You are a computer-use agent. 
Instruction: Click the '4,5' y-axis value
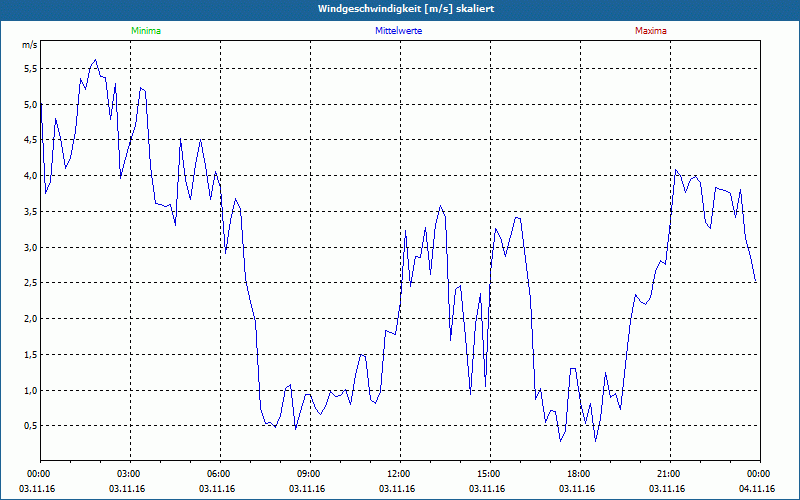point(31,140)
